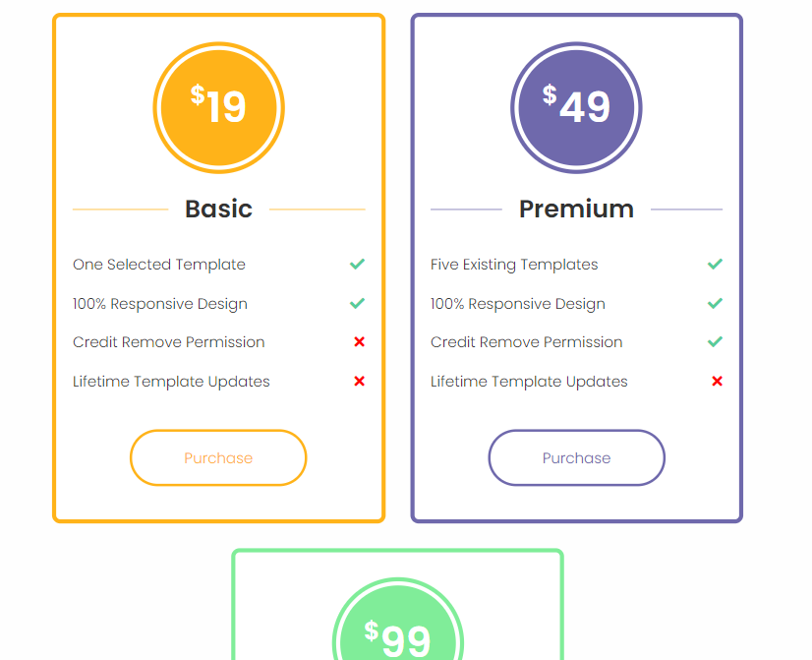This screenshot has width=812, height=660.
Task: Click Basic's Lifetime Template Updates text
Action: click(x=171, y=382)
